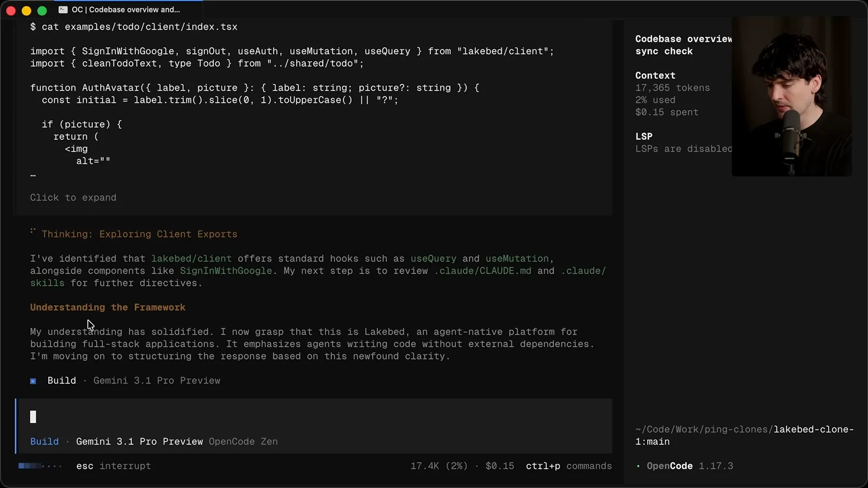Expand the collapsed output with 'Click to expand'
Image resolution: width=868 pixels, height=488 pixels.
tap(73, 197)
